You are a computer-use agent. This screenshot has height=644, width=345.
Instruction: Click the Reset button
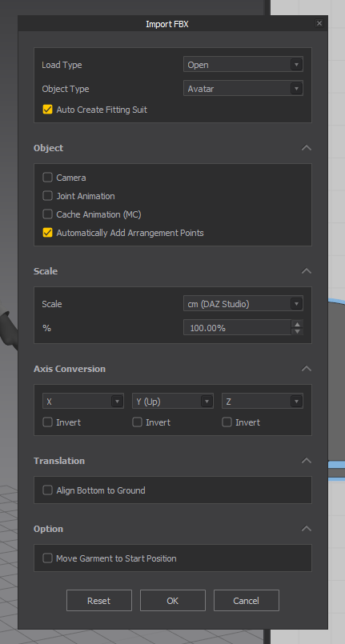[x=99, y=601]
